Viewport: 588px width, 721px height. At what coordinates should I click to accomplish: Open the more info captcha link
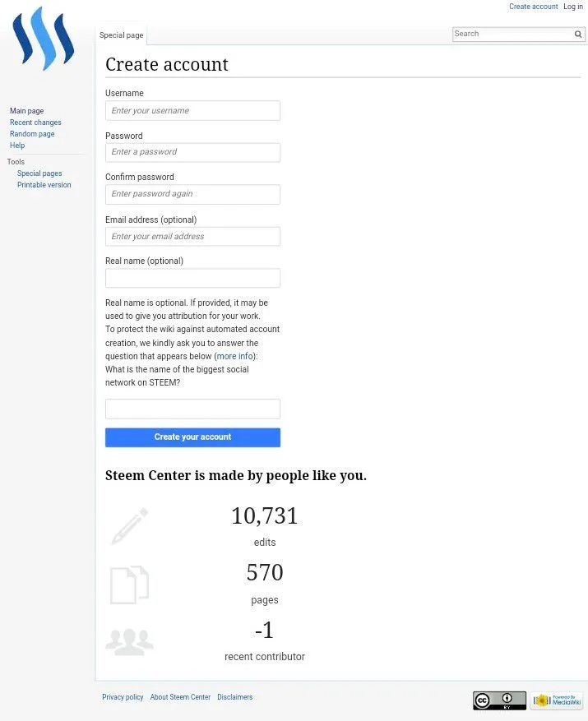[234, 356]
